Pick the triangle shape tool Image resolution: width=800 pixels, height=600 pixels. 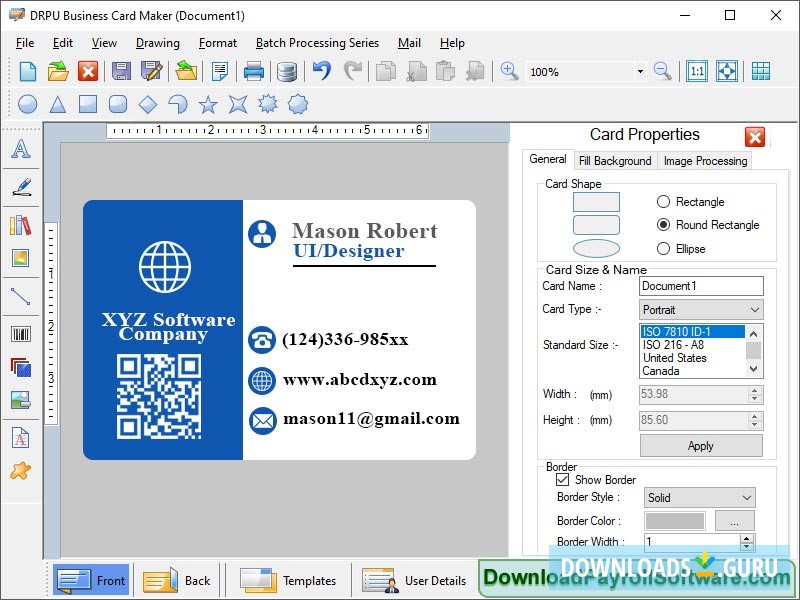(x=58, y=104)
